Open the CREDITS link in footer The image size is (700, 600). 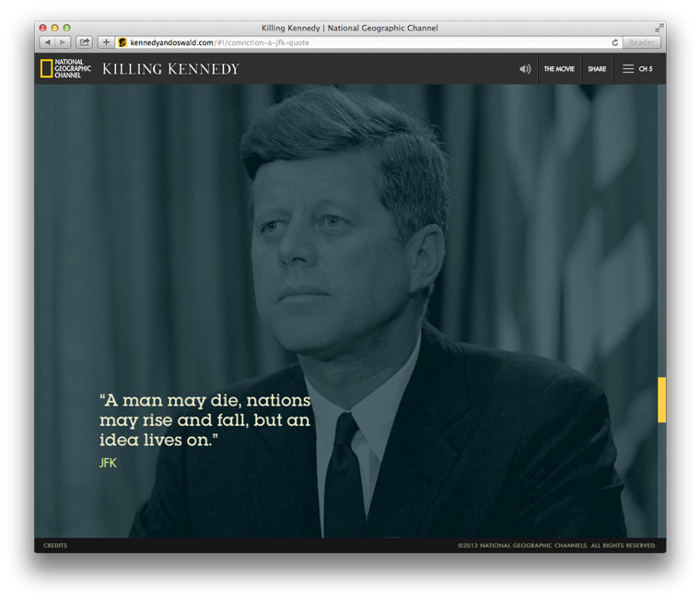tap(55, 546)
